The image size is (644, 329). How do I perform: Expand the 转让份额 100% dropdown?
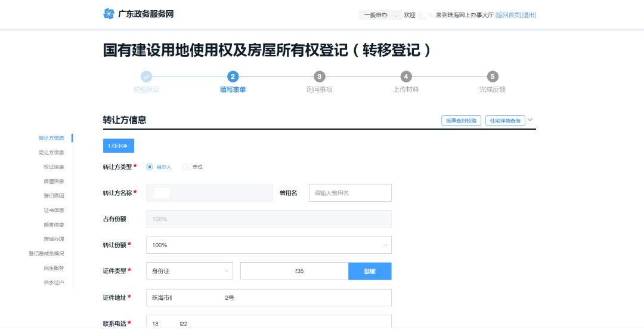269,245
